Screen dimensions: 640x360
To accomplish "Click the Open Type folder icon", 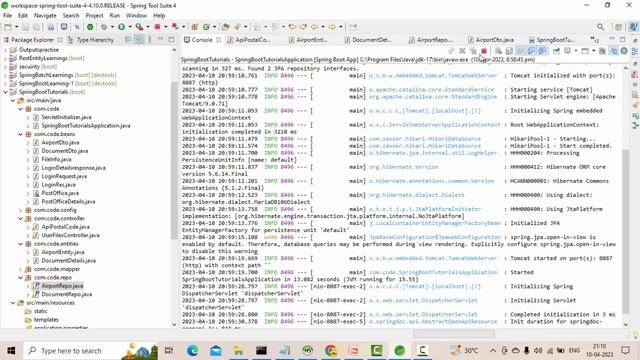I will [225, 27].
